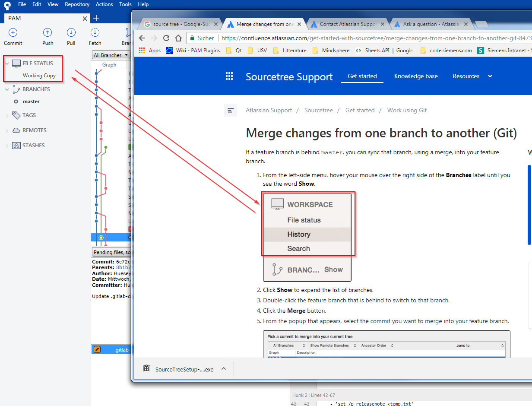This screenshot has width=532, height=406.
Task: Open the Pending files dropdown
Action: click(112, 252)
